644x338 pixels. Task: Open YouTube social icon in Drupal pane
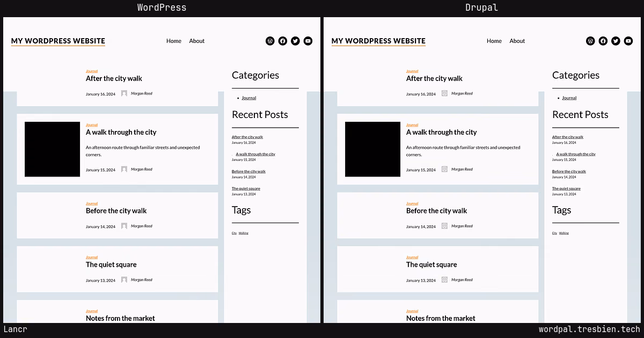tap(628, 41)
